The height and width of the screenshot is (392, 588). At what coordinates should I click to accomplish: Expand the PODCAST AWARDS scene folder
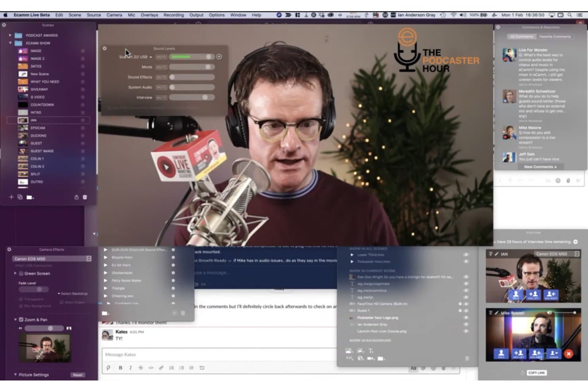tap(10, 35)
